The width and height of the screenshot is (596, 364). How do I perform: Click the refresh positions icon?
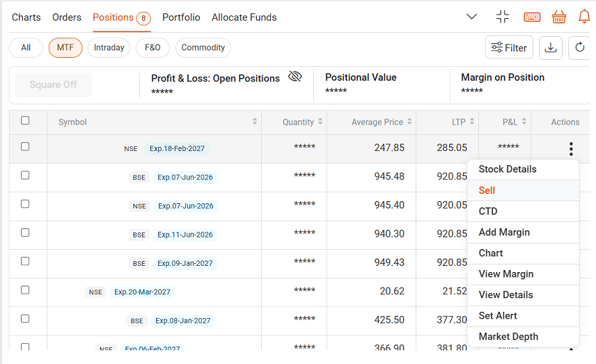click(580, 47)
